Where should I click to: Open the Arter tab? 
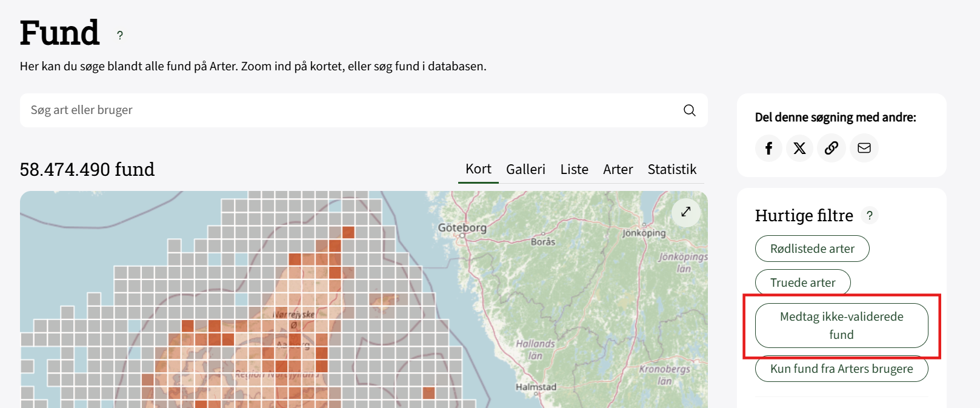pos(618,169)
